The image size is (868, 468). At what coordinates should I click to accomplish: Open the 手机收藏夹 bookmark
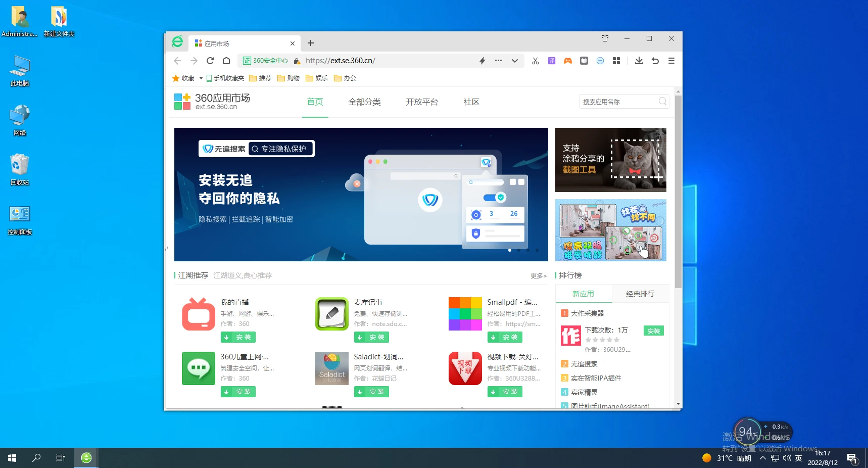pyautogui.click(x=225, y=78)
